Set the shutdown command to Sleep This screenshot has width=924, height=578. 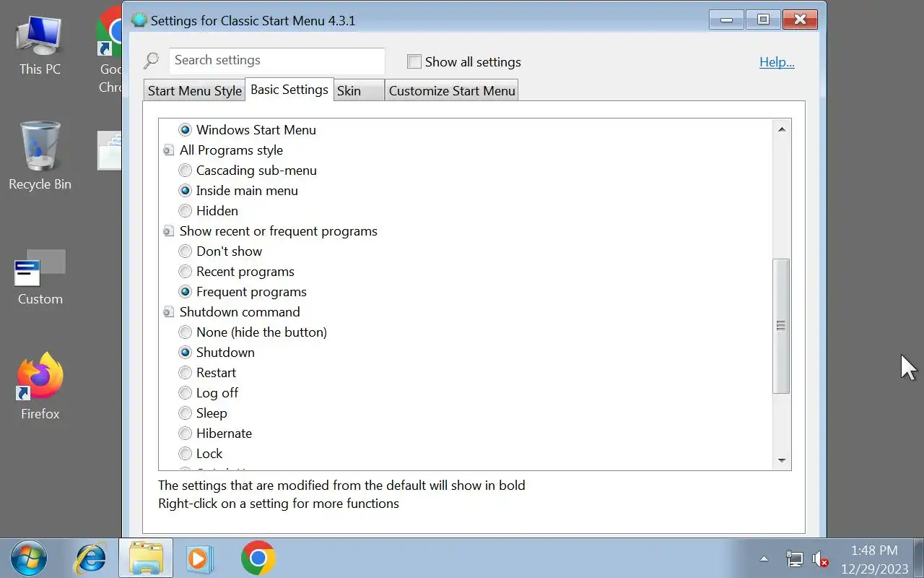click(186, 413)
